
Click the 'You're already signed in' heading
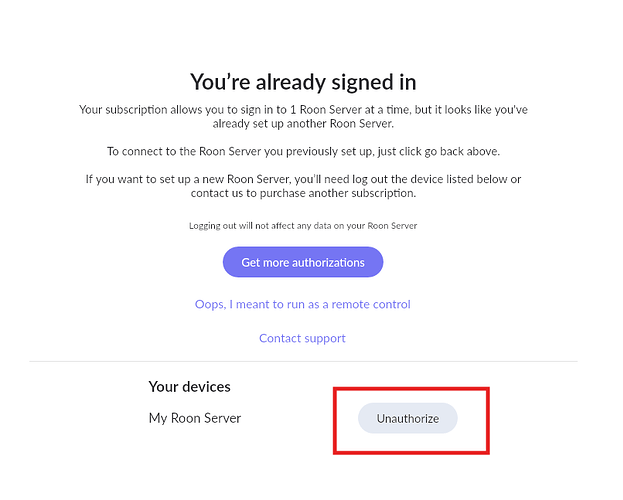pyautogui.click(x=303, y=82)
